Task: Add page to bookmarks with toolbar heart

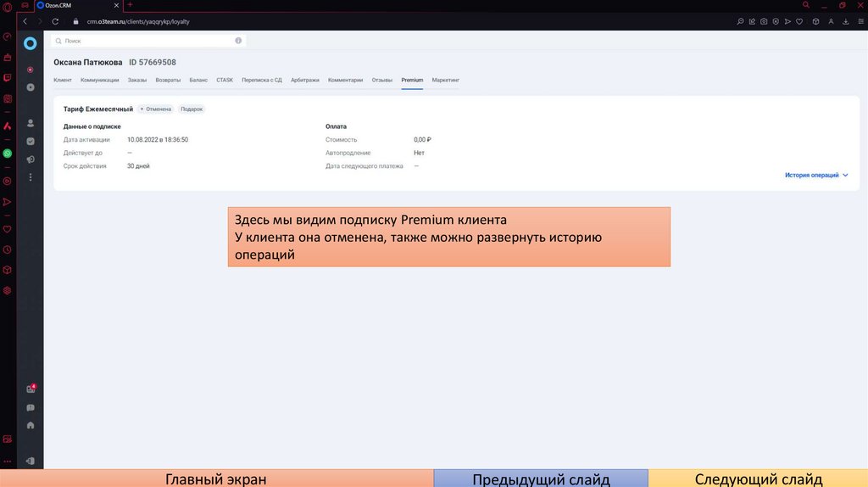Action: tap(799, 21)
